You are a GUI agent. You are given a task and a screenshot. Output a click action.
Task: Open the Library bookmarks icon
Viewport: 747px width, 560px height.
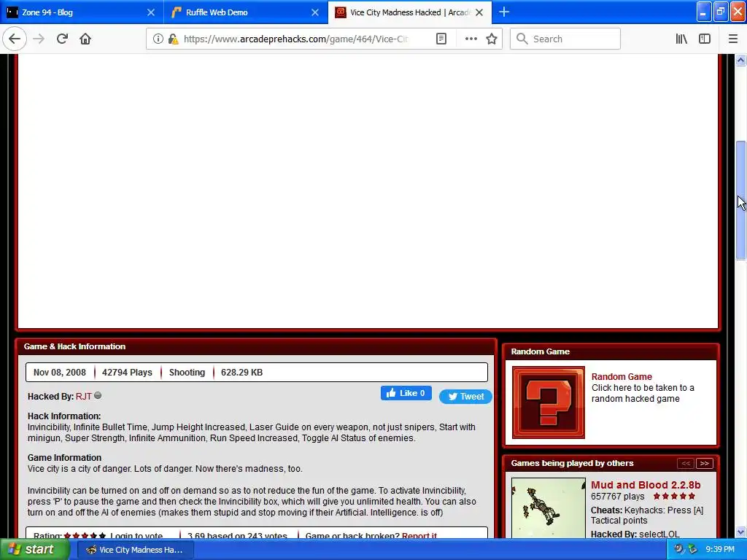click(x=681, y=39)
